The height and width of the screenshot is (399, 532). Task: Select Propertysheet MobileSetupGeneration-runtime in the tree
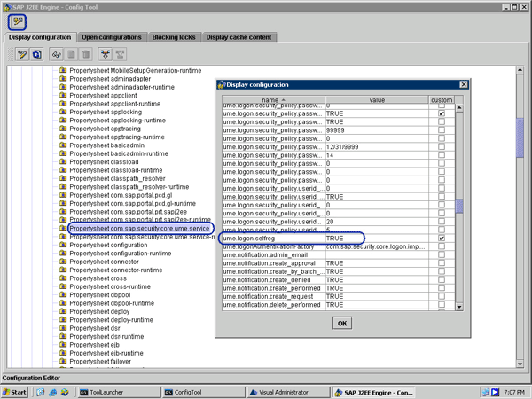[136, 71]
